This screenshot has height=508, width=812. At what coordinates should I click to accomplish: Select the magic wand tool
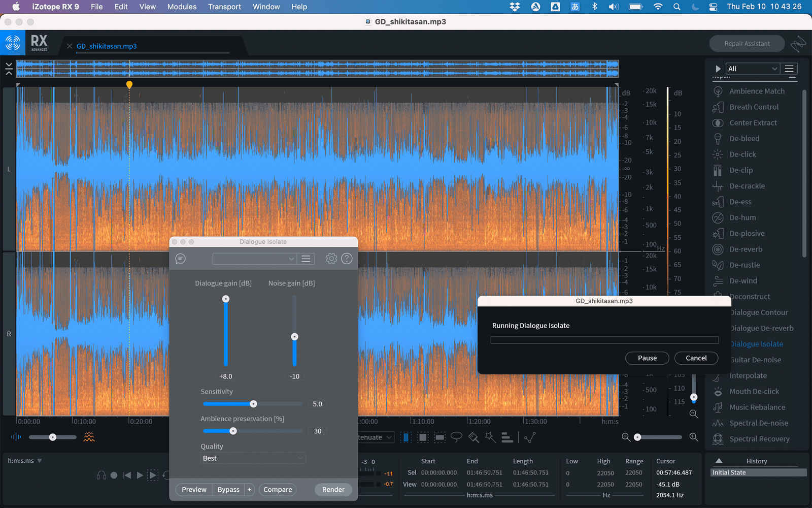point(490,437)
